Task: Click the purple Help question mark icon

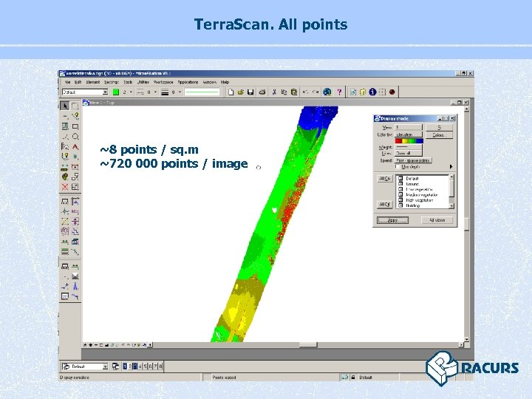Action: pos(339,92)
